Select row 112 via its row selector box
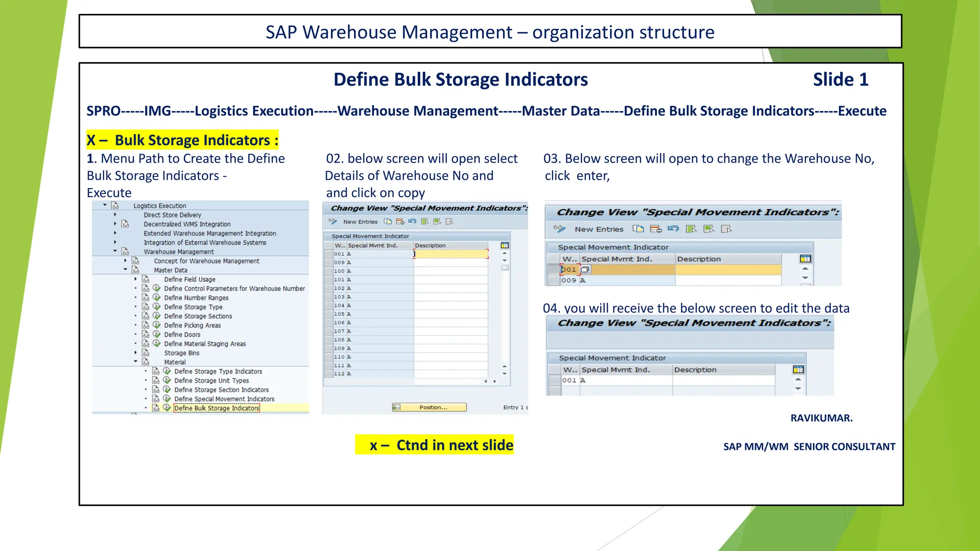 (329, 374)
